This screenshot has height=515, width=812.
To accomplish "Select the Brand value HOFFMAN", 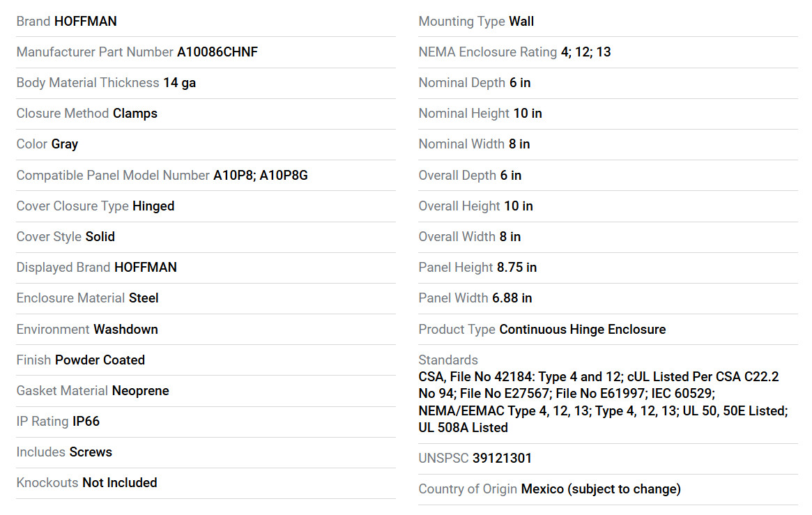I will 86,21.
